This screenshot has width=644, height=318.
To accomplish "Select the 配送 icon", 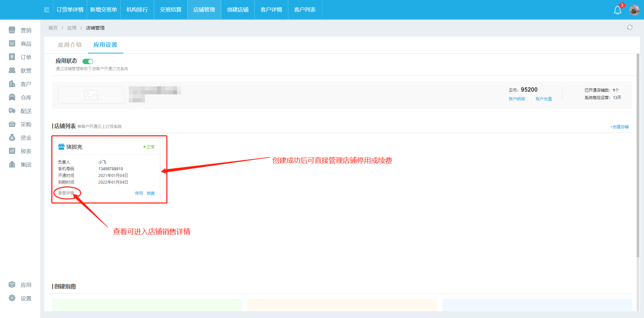I will click(x=12, y=110).
